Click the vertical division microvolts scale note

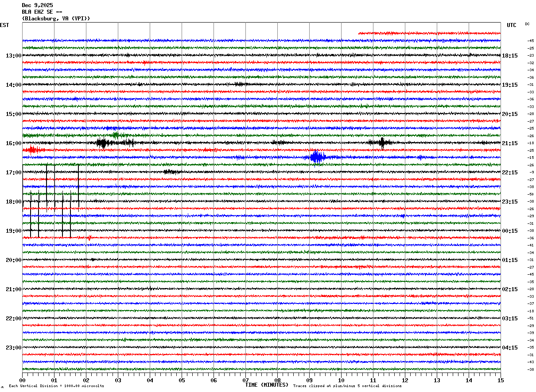[x=56, y=386]
